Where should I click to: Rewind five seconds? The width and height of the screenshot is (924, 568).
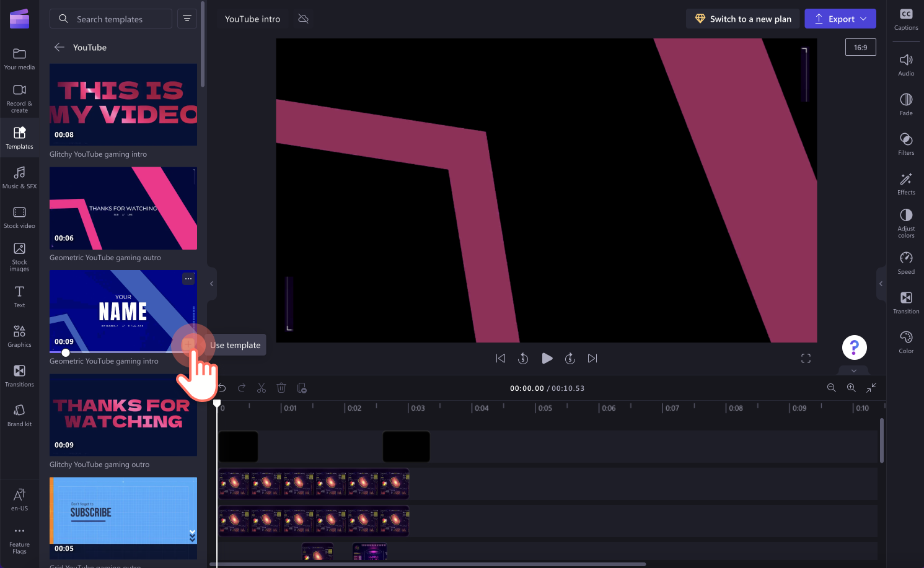523,358
